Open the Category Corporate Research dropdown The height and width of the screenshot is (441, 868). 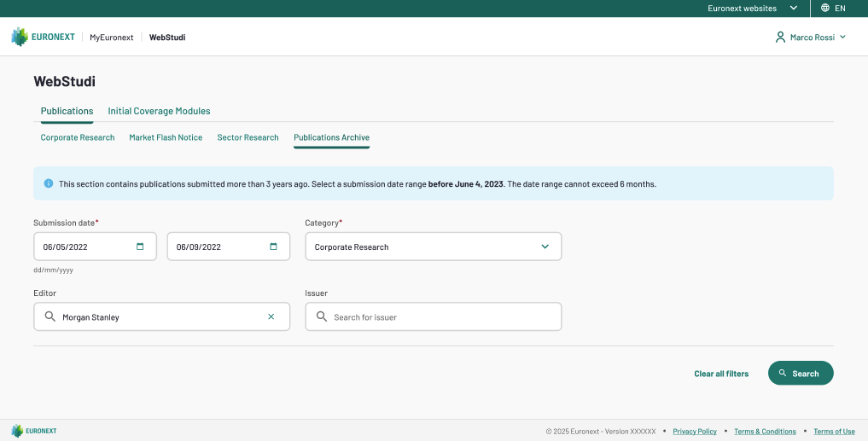(434, 247)
